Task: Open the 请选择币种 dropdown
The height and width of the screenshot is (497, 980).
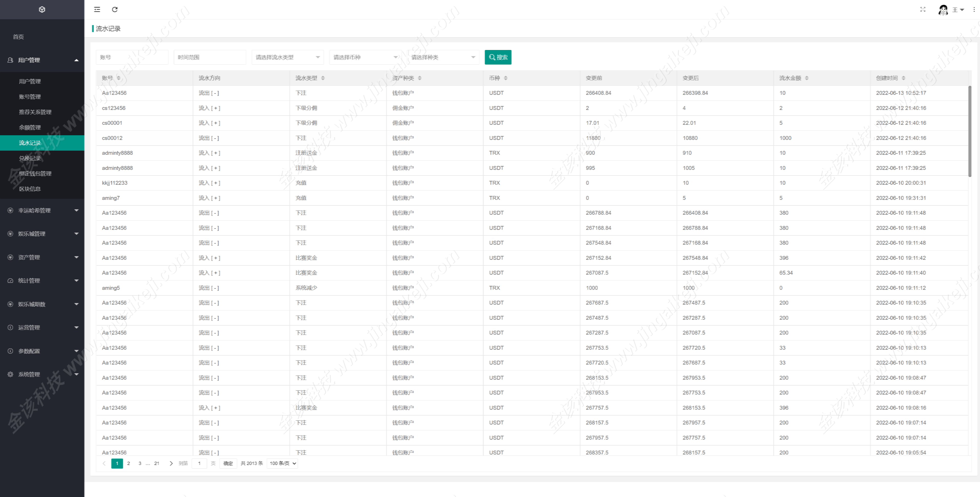Action: [x=366, y=57]
